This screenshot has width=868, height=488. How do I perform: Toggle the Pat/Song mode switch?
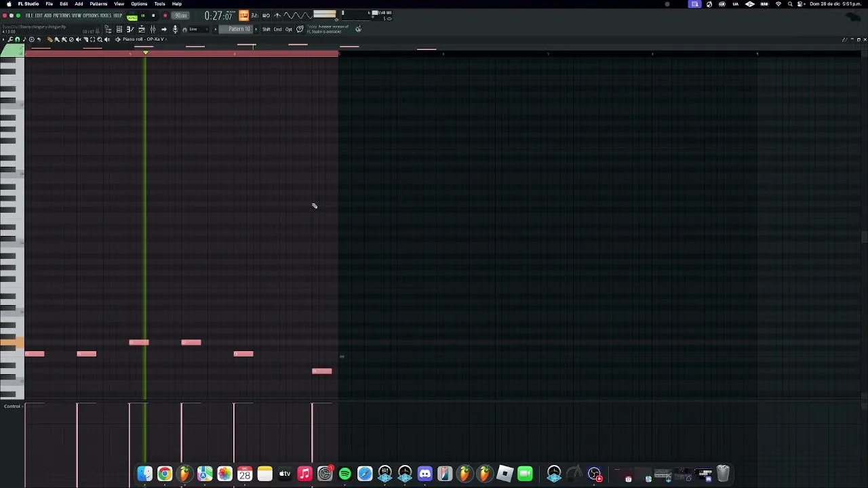(132, 16)
